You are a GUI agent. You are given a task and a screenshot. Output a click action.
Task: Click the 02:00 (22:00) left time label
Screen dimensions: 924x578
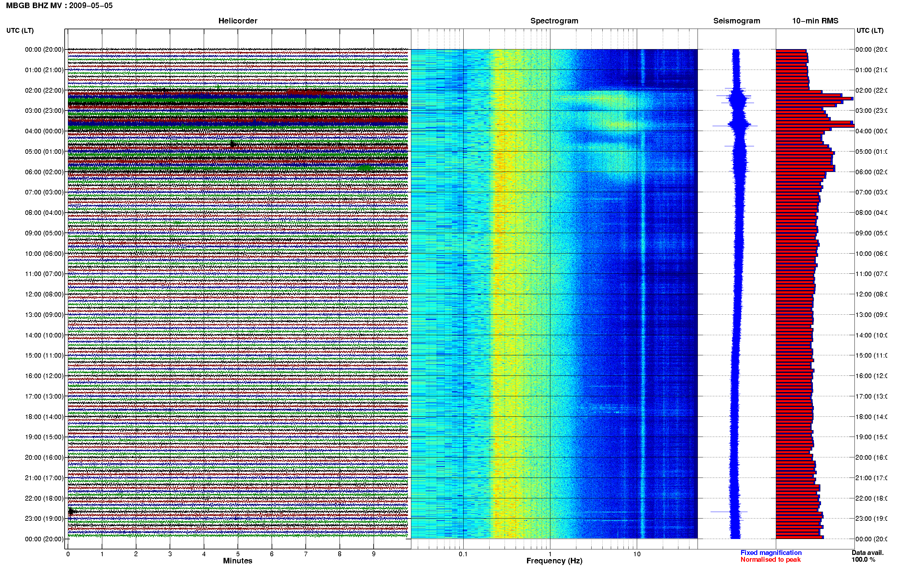tap(44, 90)
